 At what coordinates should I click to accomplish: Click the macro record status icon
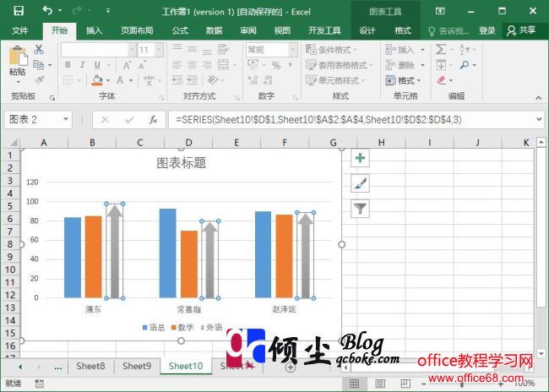pyautogui.click(x=39, y=384)
